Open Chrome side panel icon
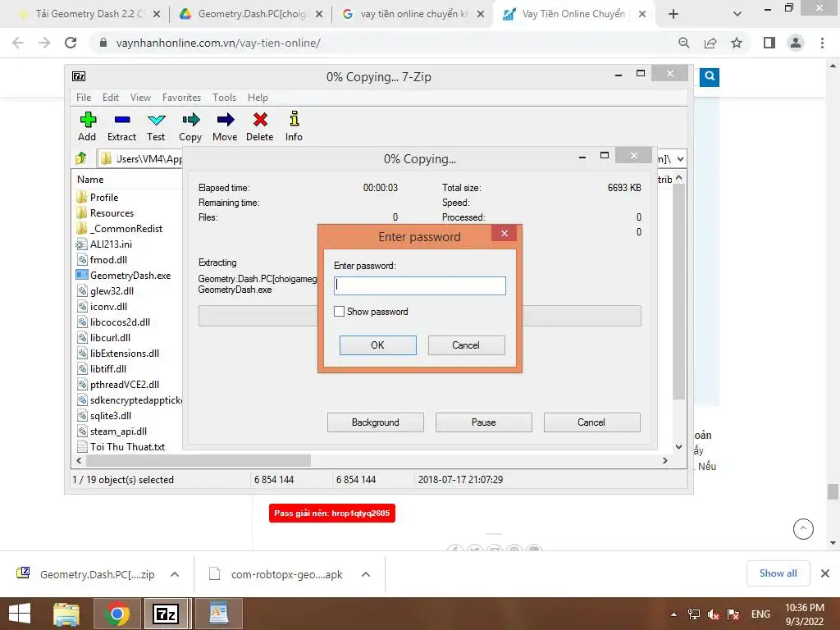840x630 pixels. click(x=769, y=43)
